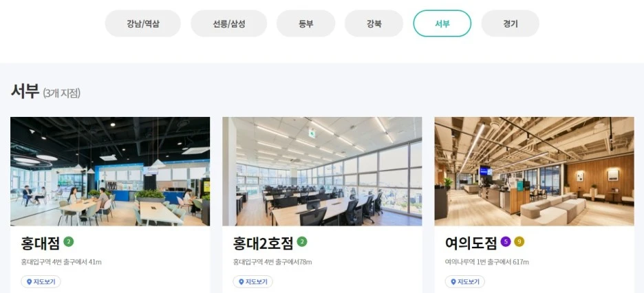The height and width of the screenshot is (293, 644).
Task: Click the gold line 9 badge for 여의도점
Action: pyautogui.click(x=519, y=242)
